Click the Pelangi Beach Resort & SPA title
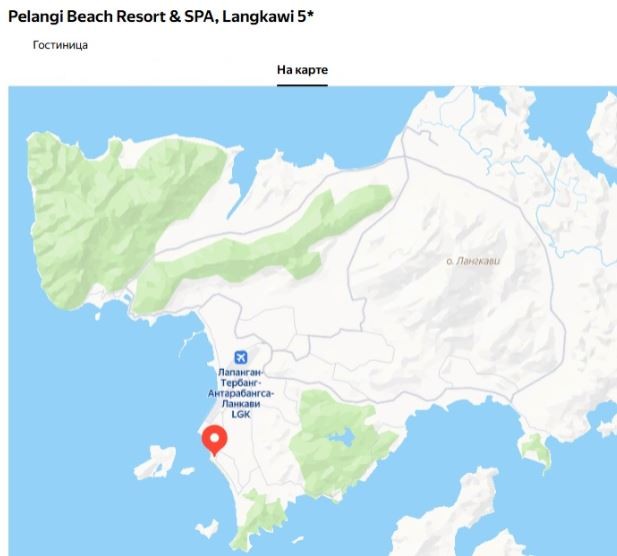 [161, 17]
